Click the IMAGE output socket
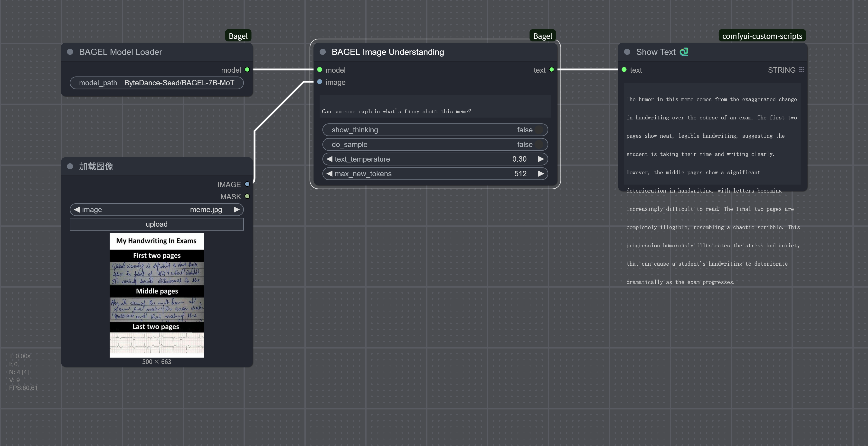Image resolution: width=868 pixels, height=446 pixels. click(x=247, y=184)
